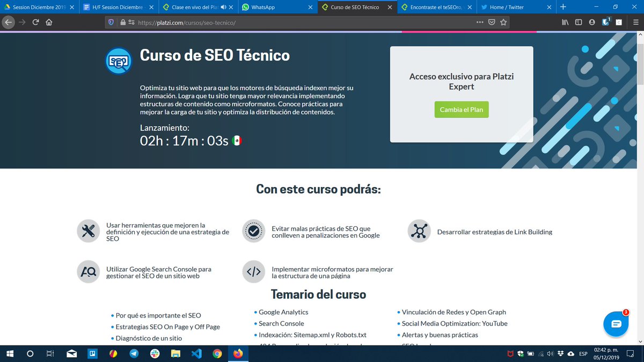
Task: Click 'Alertas y buenas prácticas' item
Action: click(440, 335)
